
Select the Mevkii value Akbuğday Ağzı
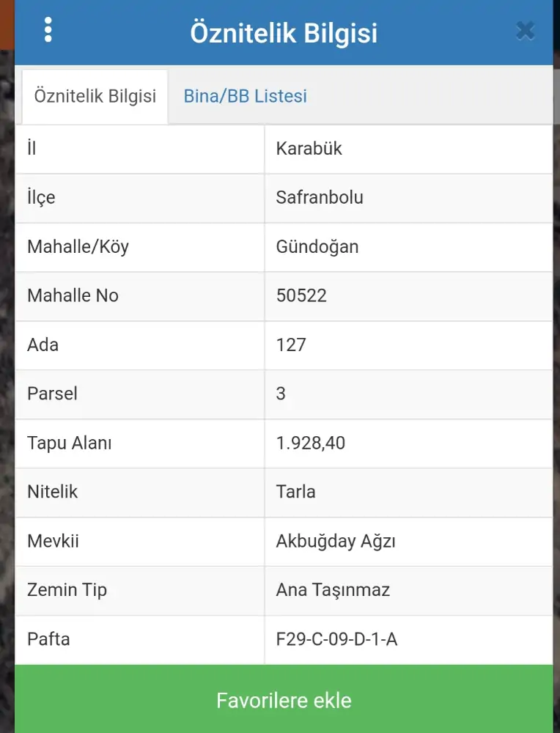336,542
